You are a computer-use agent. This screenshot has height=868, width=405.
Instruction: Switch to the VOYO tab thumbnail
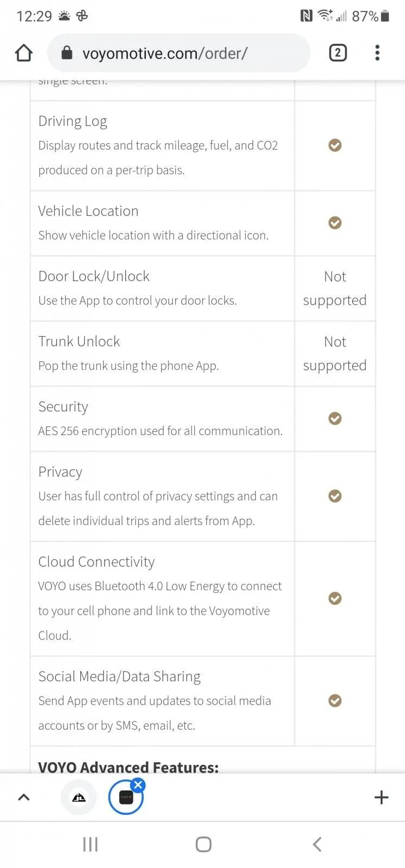[x=126, y=797]
